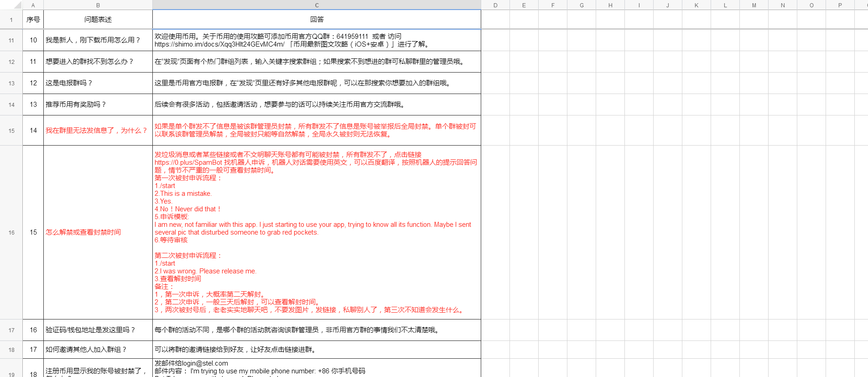This screenshot has height=377, width=868.
Task: Click answer 后续会有很多活动
Action: [x=317, y=105]
